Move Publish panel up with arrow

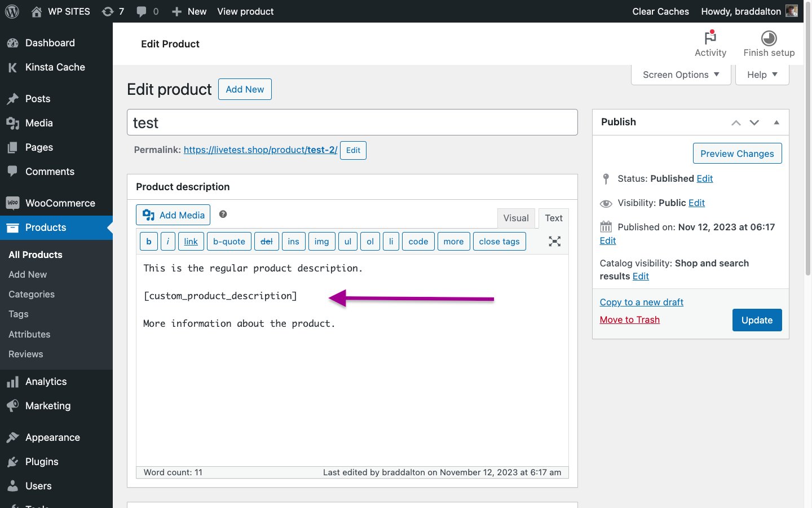point(736,122)
